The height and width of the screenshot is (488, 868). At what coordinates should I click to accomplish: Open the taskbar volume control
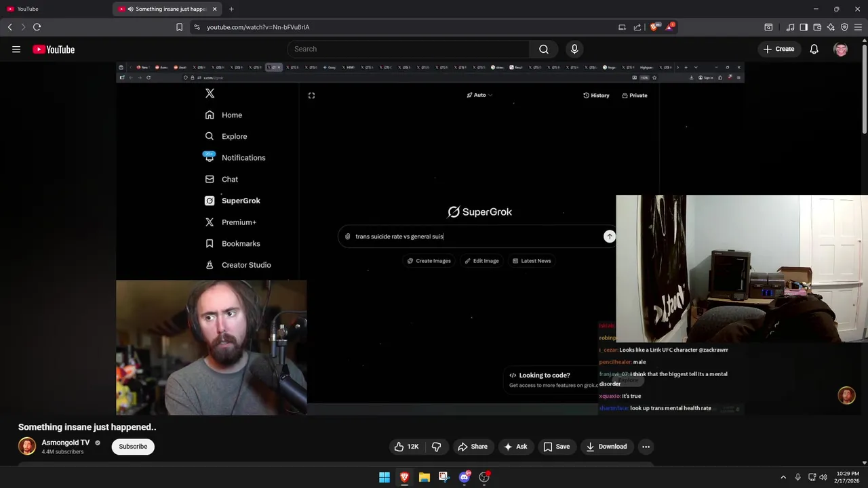tap(823, 477)
